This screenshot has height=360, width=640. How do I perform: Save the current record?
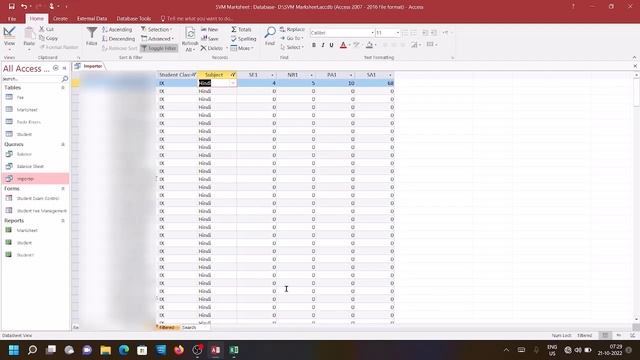[x=209, y=39]
